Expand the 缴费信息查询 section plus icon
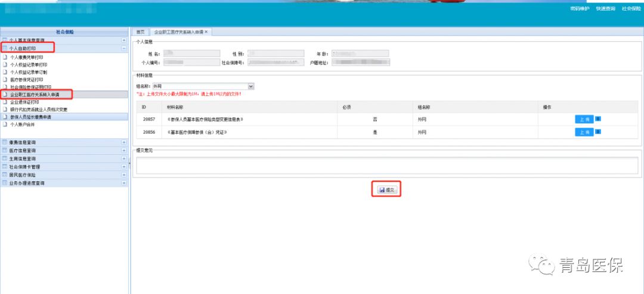 point(124,143)
